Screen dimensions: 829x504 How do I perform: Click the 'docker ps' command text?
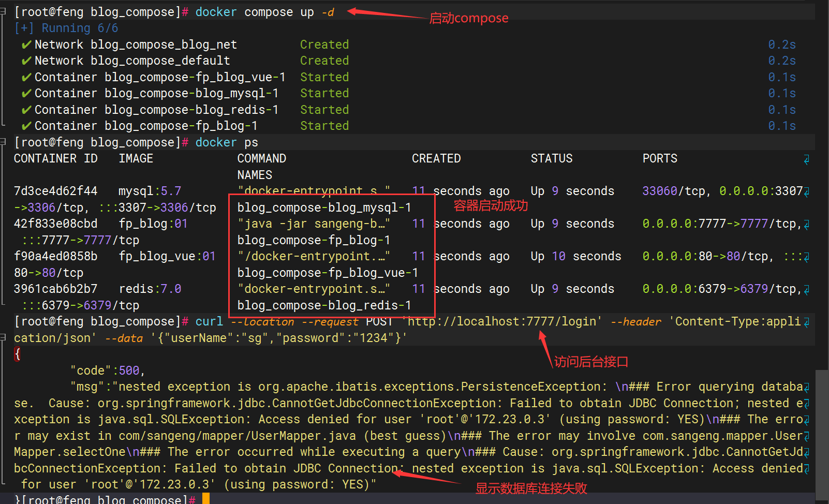tap(227, 142)
